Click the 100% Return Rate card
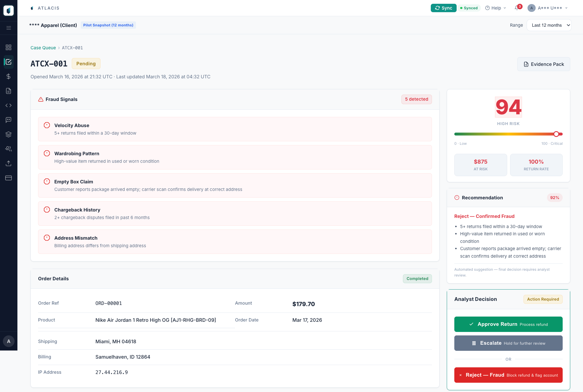The height and width of the screenshot is (392, 583). [536, 165]
